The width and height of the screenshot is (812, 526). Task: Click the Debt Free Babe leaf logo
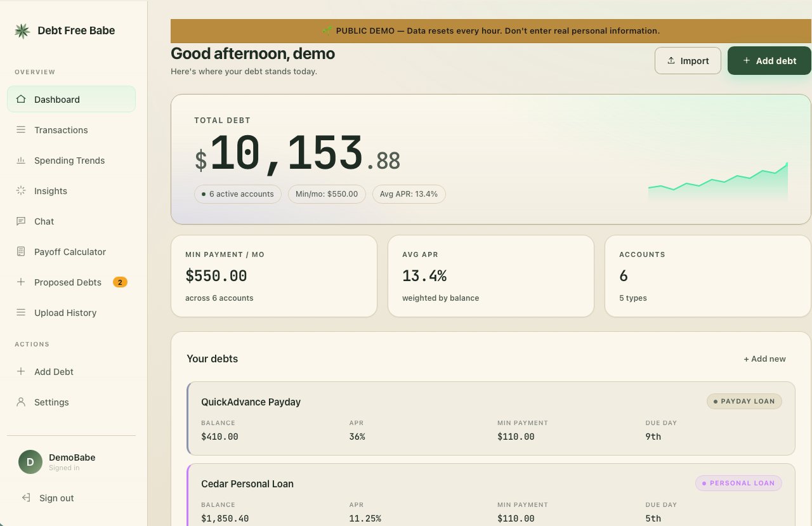pos(22,30)
